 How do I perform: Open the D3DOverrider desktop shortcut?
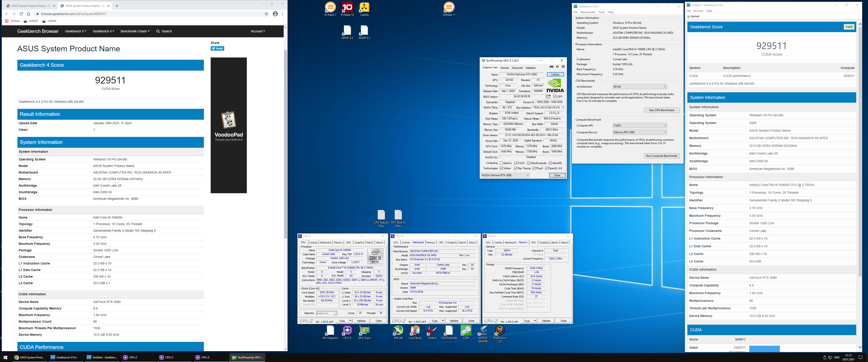click(449, 333)
